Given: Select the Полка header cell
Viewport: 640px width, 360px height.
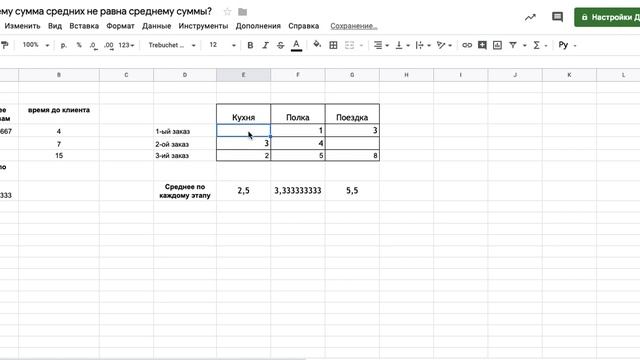Looking at the screenshot, I should [298, 114].
